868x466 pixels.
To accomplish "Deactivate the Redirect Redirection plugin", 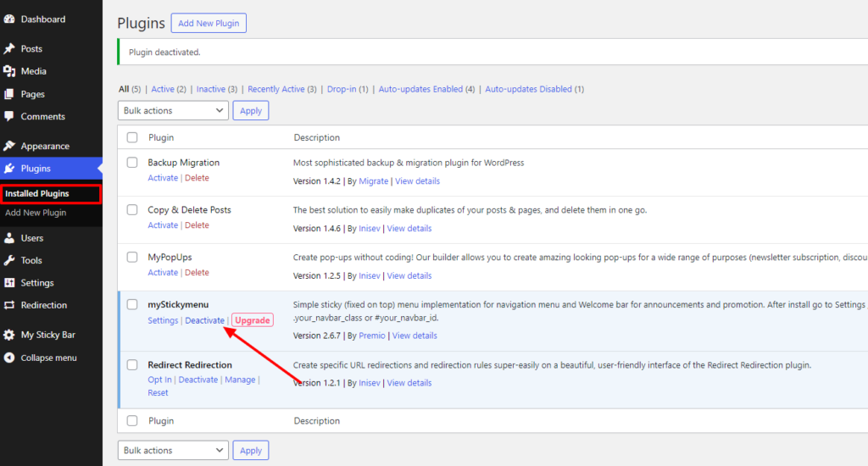I will (198, 380).
